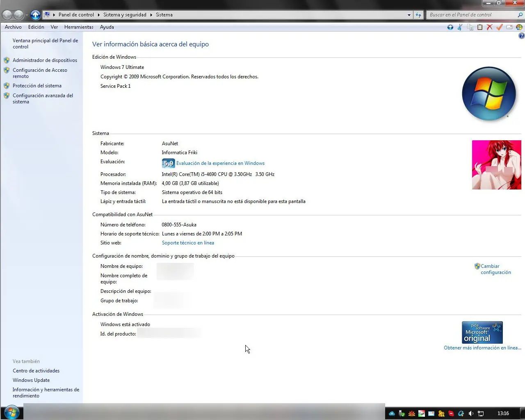Open the Edición menu

[x=36, y=27]
